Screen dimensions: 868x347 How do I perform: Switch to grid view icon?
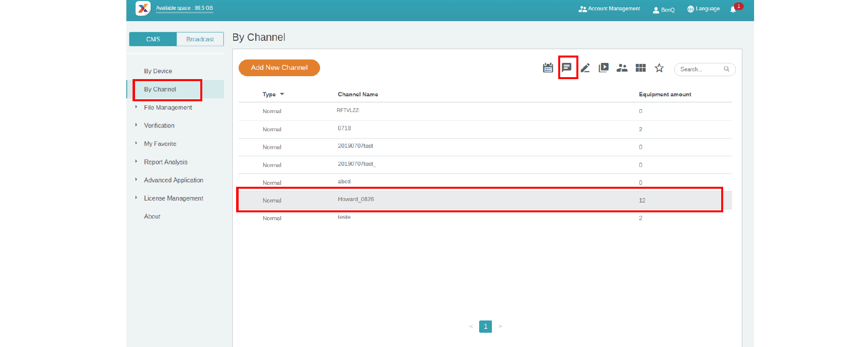tap(640, 68)
